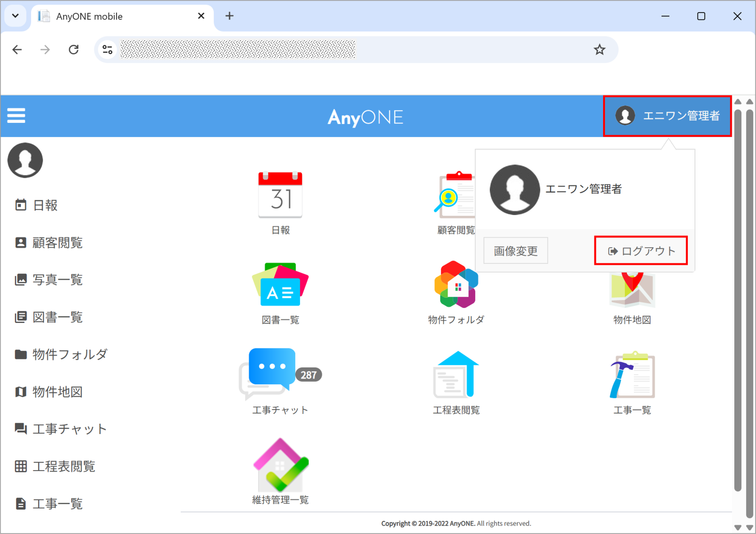Open the 日報 calendar icon tile
The height and width of the screenshot is (534, 756).
[x=280, y=195]
